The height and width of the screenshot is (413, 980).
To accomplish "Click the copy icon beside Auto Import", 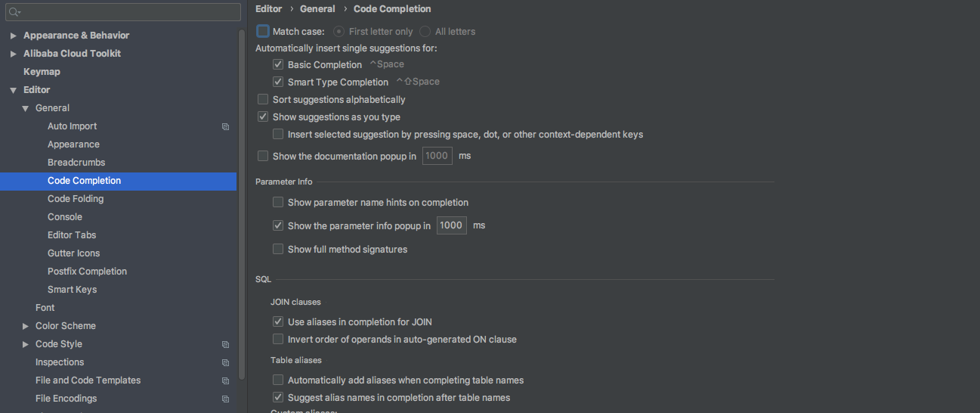I will click(225, 127).
